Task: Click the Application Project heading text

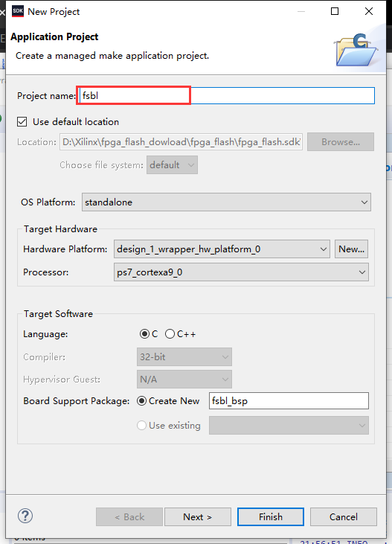Action: click(x=54, y=36)
